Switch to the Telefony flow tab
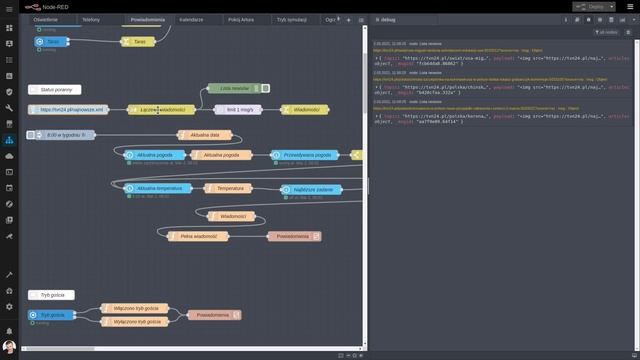This screenshot has width=640, height=360. 91,20
